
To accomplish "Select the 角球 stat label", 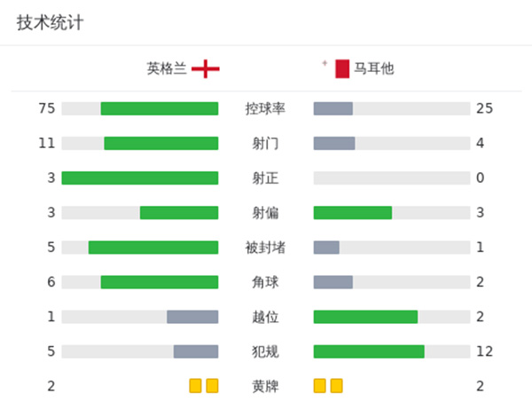I will (266, 282).
